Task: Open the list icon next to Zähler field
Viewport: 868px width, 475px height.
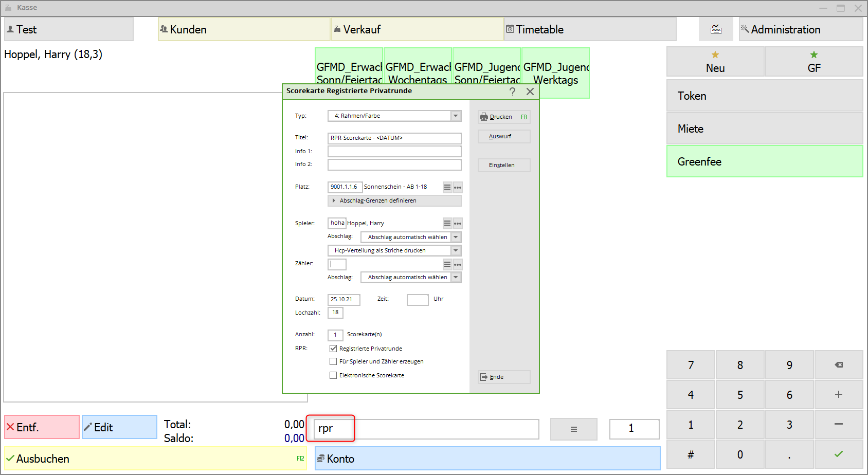Action: click(447, 264)
